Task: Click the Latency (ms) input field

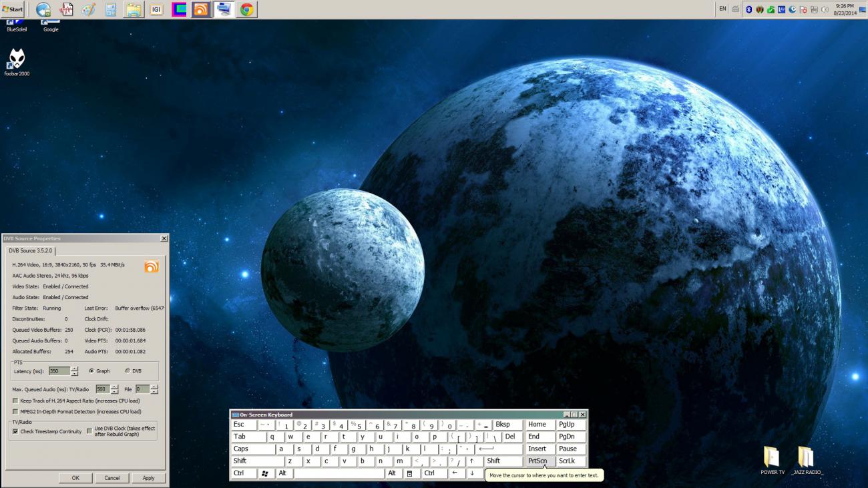Action: 59,371
